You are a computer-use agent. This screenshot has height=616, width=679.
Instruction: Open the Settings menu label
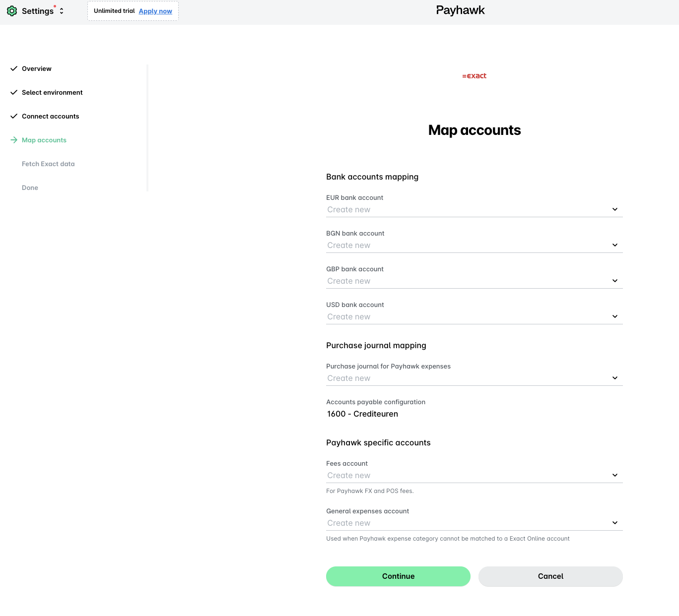pyautogui.click(x=38, y=11)
